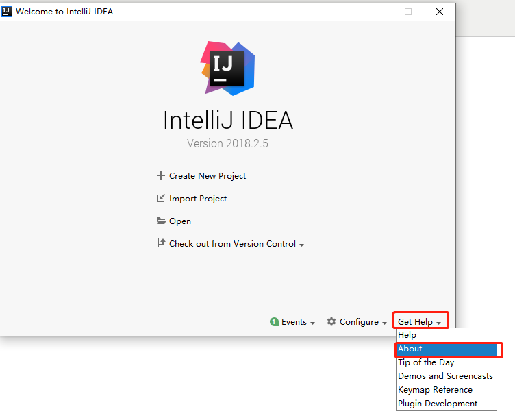Screen dimensions: 515x420
Task: Click the large IntelliJ IDEA logo
Action: coord(228,68)
